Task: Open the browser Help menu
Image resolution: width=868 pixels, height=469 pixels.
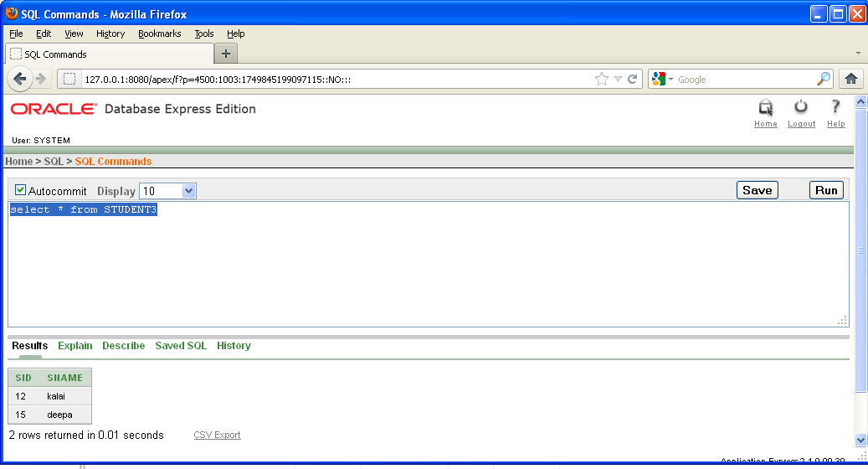Action: 235,33
